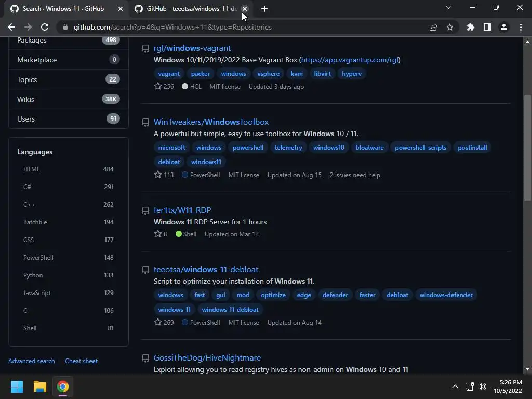Viewport: 532px width, 399px height.
Task: Switch to GitHub - teeotsa/windows-11-de tab
Action: tap(191, 9)
